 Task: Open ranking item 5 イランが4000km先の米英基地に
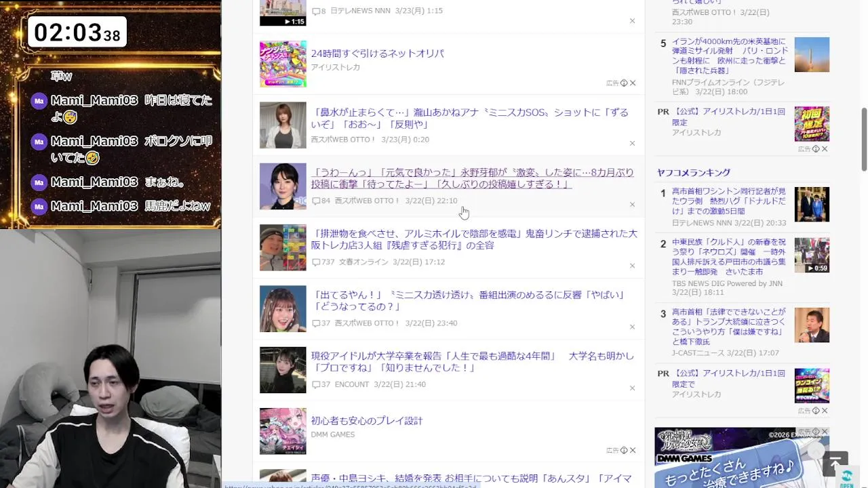pyautogui.click(x=730, y=56)
